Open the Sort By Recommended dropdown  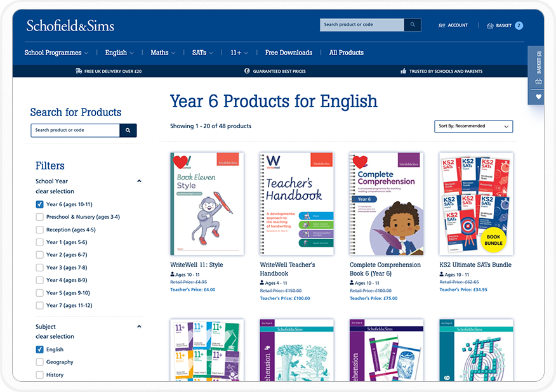(x=473, y=126)
